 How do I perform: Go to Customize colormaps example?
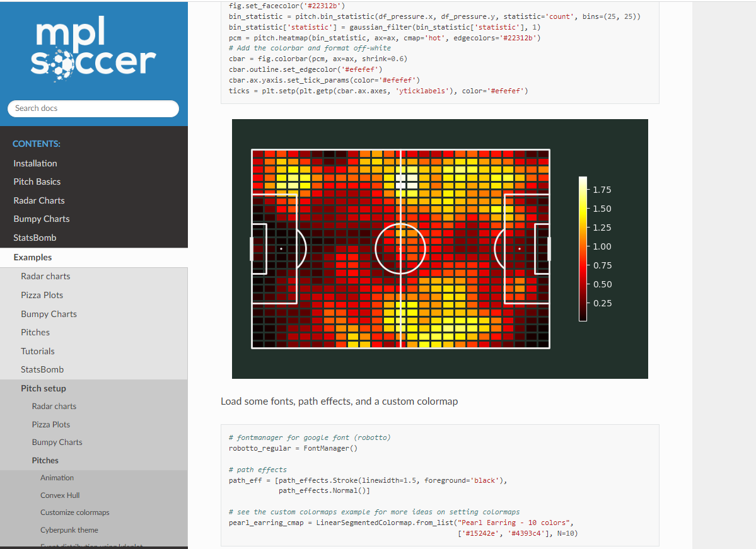[x=75, y=512]
